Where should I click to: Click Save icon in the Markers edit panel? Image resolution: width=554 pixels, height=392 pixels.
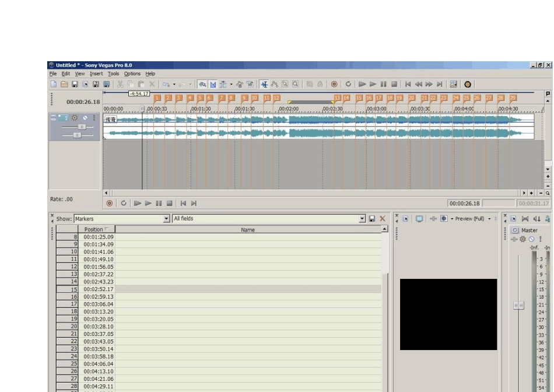coord(371,219)
